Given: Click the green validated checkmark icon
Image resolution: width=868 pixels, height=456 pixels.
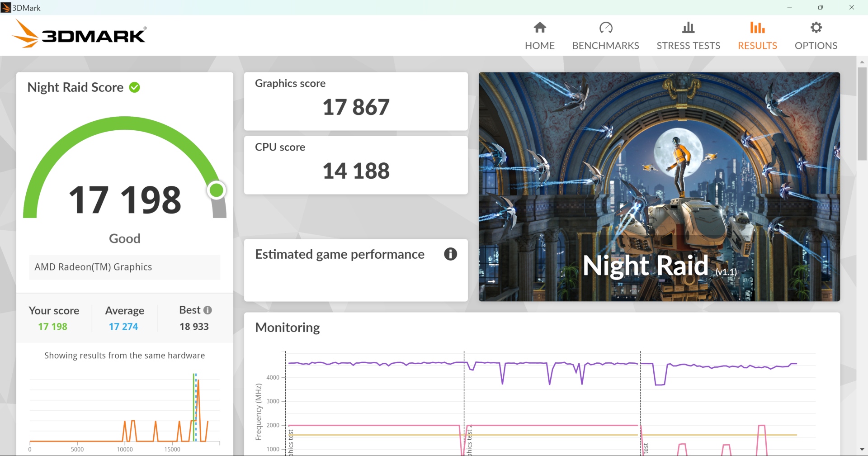Looking at the screenshot, I should tap(135, 87).
